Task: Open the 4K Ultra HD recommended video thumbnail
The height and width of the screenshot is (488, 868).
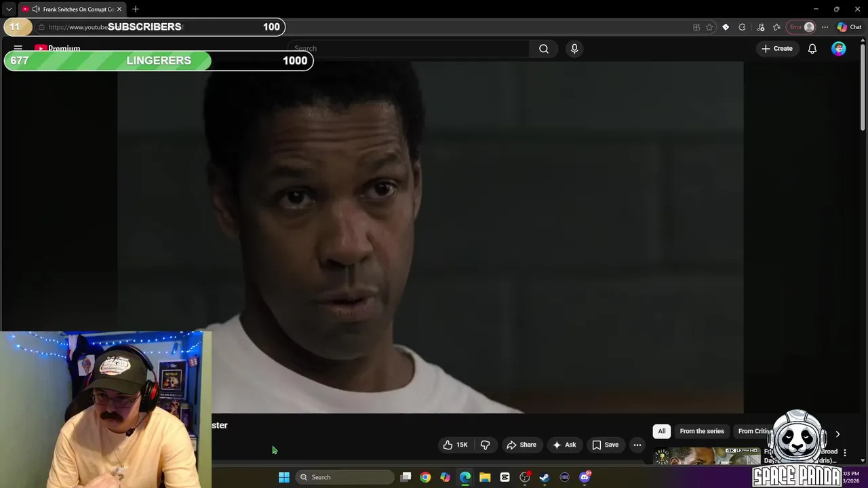Action: click(707, 455)
